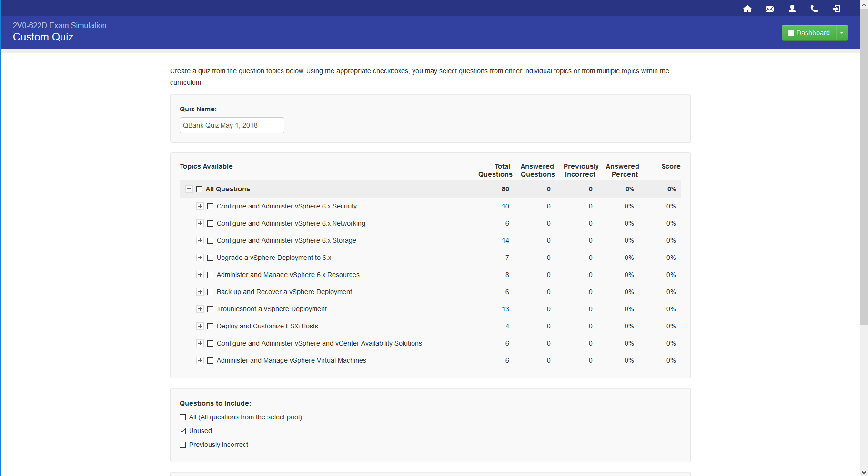The image size is (868, 476).
Task: Click the phone contact icon
Action: (814, 9)
